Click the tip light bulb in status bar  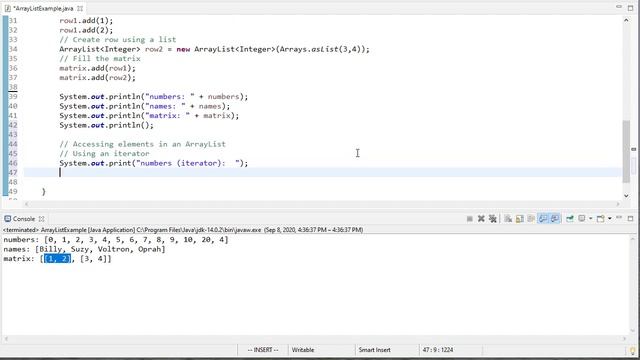click(633, 351)
